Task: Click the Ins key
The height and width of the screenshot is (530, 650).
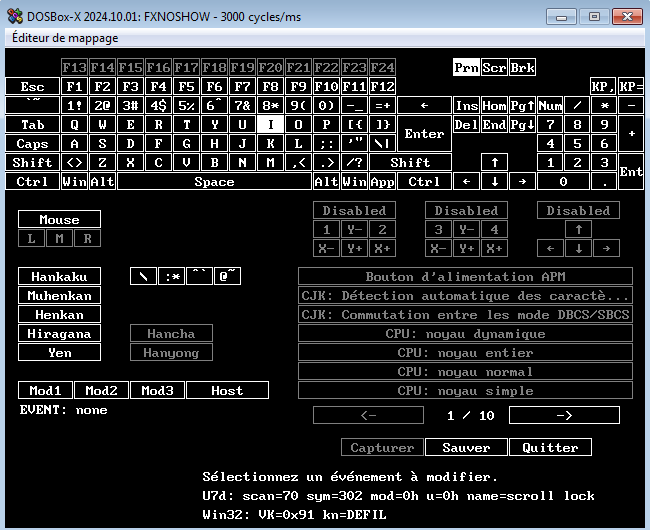Action: pos(466,106)
